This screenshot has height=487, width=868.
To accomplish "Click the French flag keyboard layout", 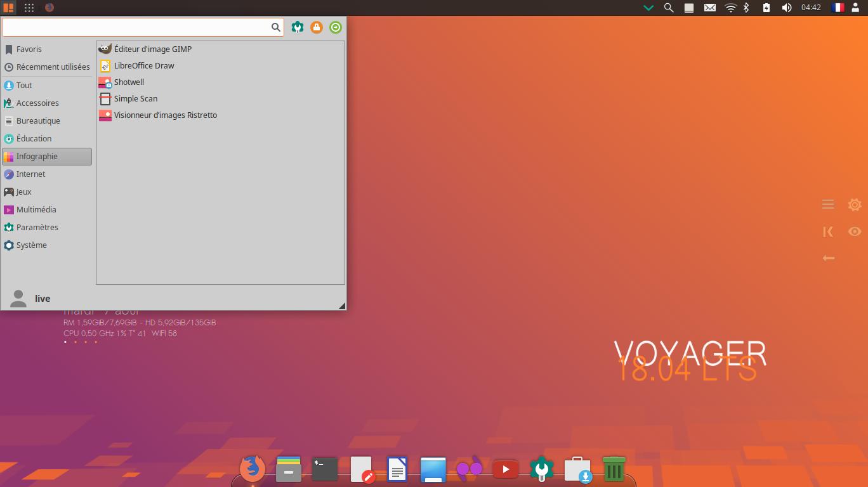I will 838,8.
